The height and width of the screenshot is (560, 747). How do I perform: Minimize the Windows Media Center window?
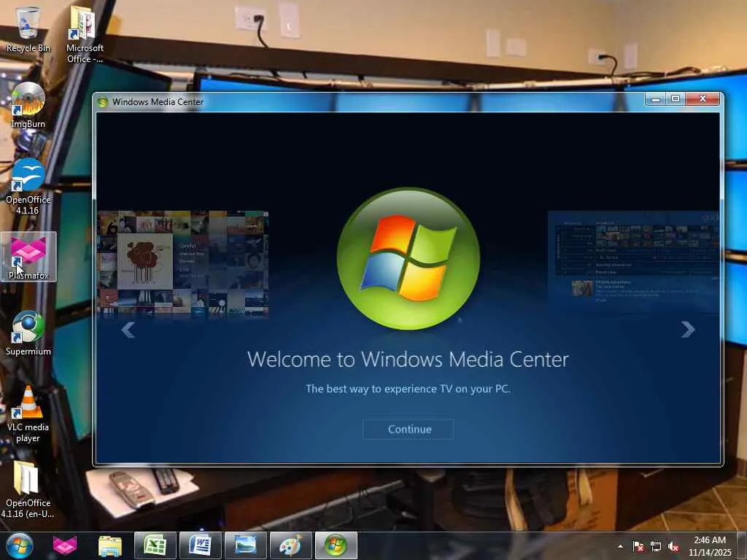click(x=656, y=98)
